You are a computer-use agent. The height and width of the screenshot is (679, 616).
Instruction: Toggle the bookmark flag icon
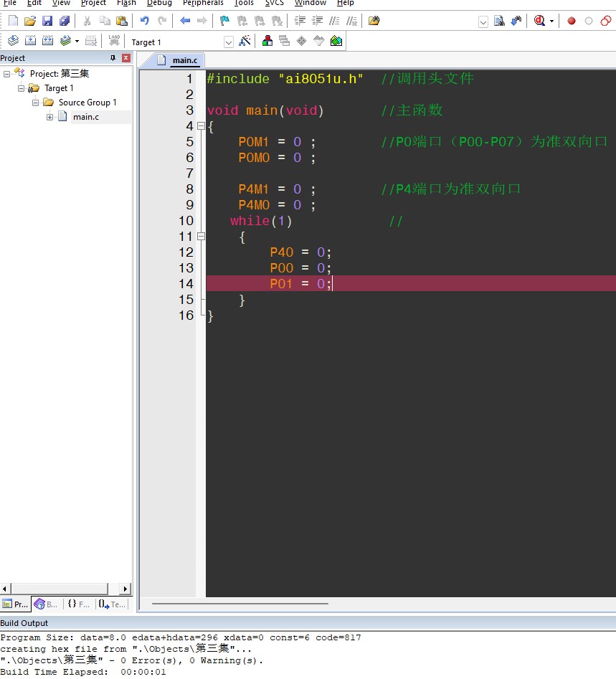coord(224,21)
